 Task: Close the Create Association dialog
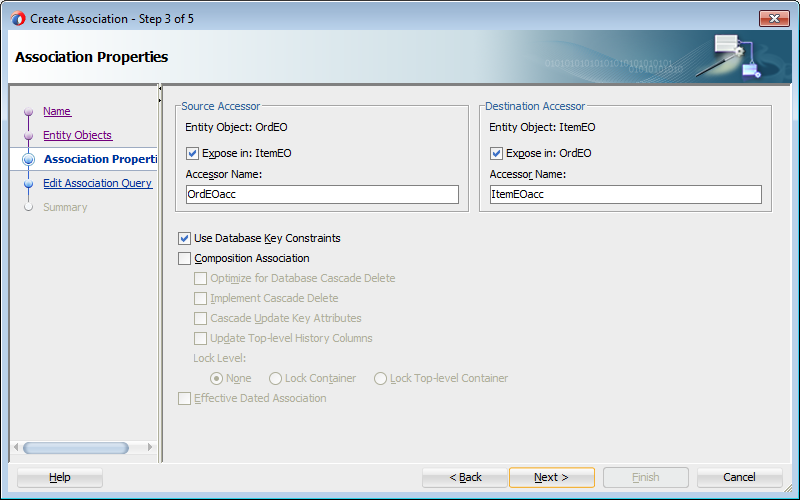pos(774,18)
